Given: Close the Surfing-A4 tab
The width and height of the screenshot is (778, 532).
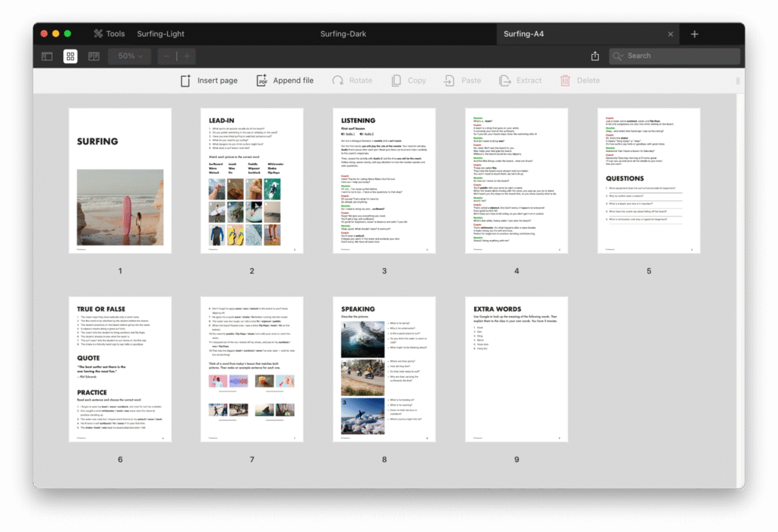Looking at the screenshot, I should tap(670, 34).
